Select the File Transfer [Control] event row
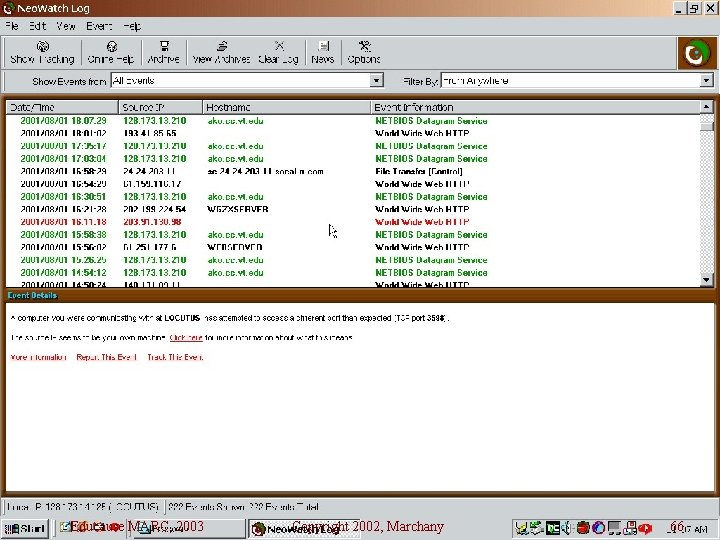The image size is (720, 540). 353,171
